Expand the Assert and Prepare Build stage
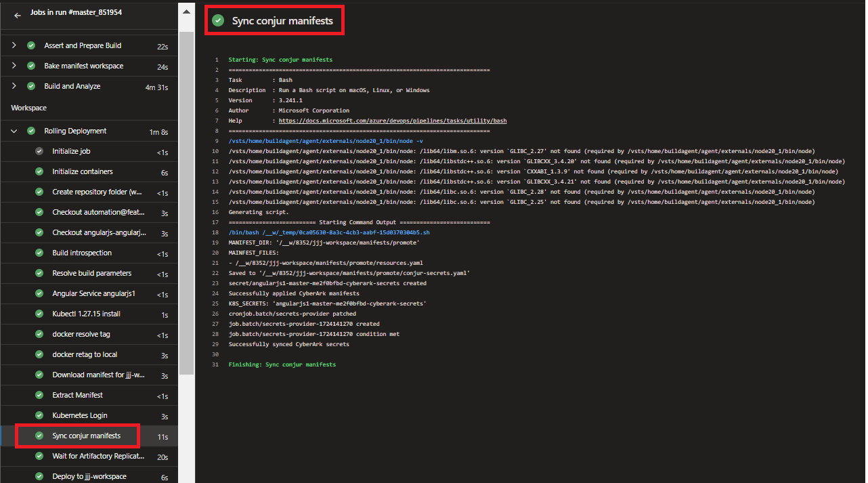Viewport: 868px width, 483px height. (14, 45)
